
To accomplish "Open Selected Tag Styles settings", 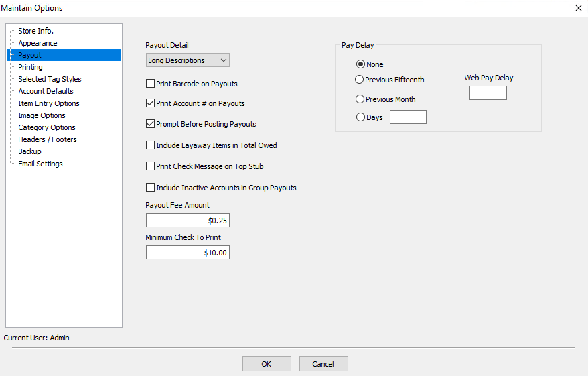I will 50,79.
